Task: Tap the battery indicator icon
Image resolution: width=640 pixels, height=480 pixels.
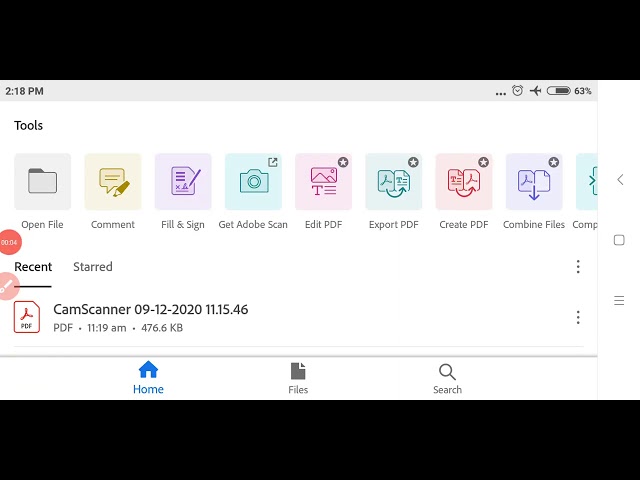Action: 559,91
